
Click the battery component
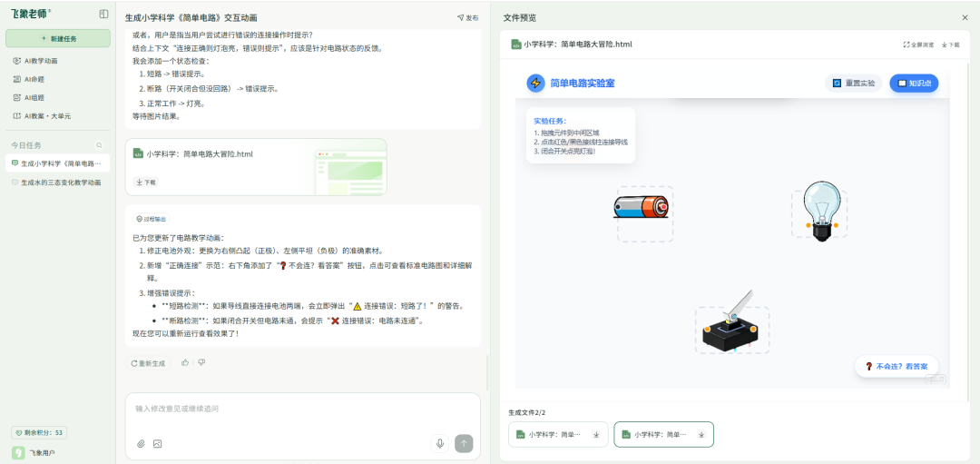[640, 206]
